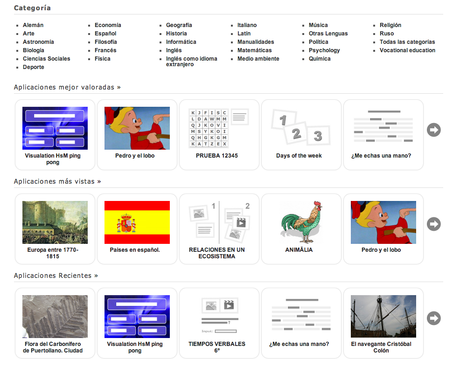Select the Filosofía category
Screen dimensions: 460x373
tap(106, 42)
